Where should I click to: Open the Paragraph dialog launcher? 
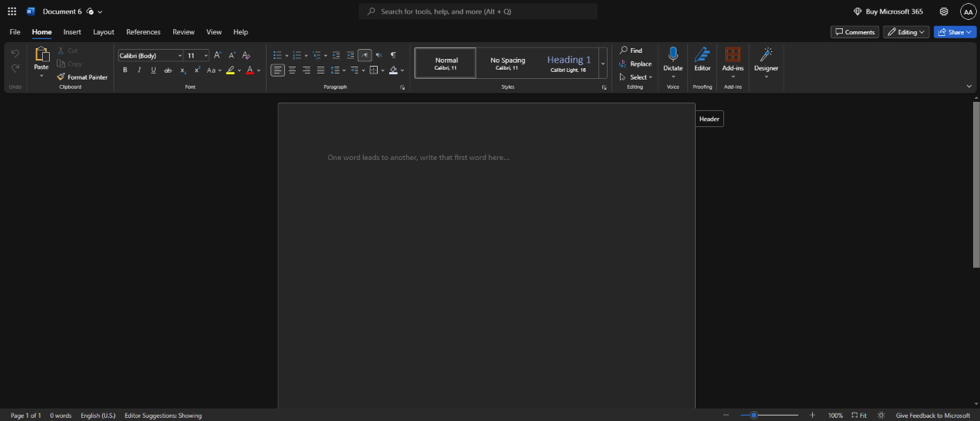pyautogui.click(x=402, y=88)
